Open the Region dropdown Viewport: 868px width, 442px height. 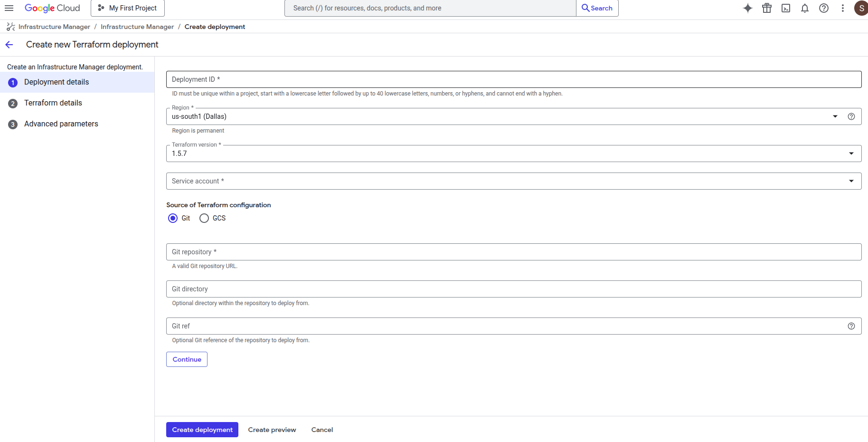[x=835, y=116]
